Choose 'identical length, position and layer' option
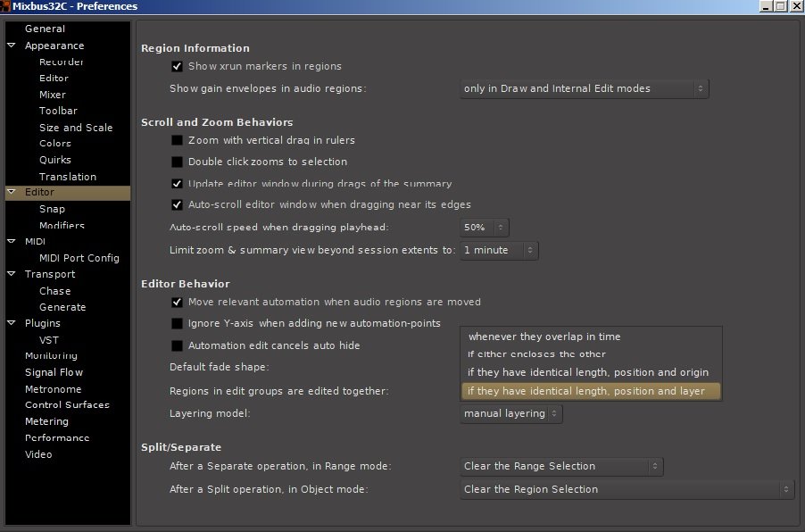The height and width of the screenshot is (532, 805). click(591, 391)
